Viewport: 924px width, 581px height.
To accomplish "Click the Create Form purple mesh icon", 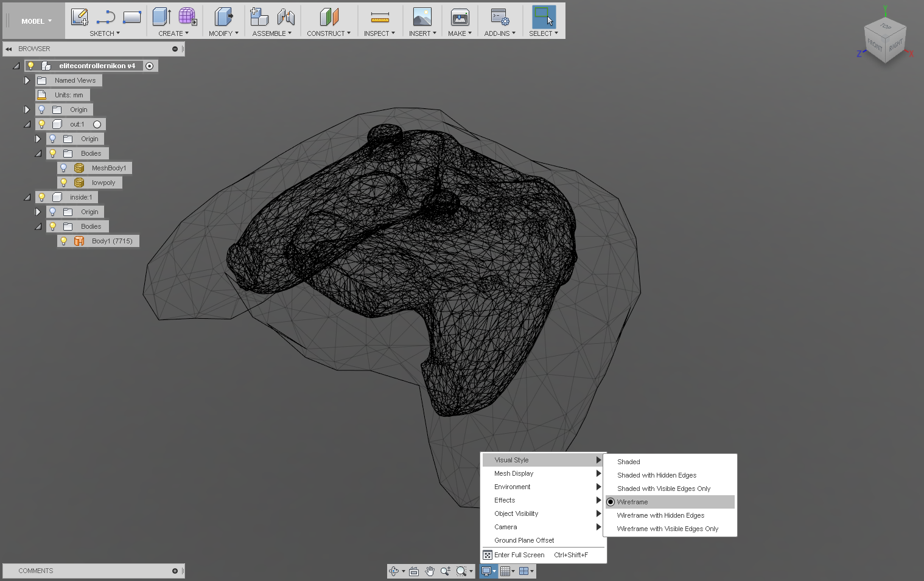I will coord(187,16).
